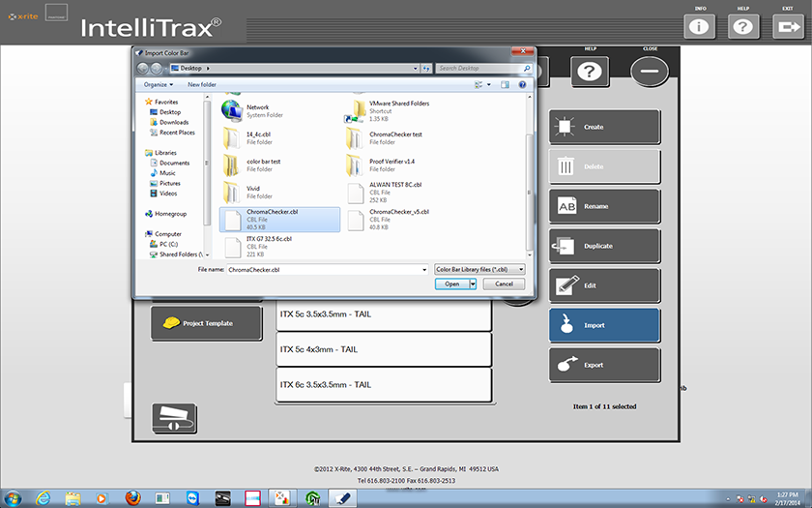Click the Delete trash button
This screenshot has height=508, width=812.
point(604,166)
